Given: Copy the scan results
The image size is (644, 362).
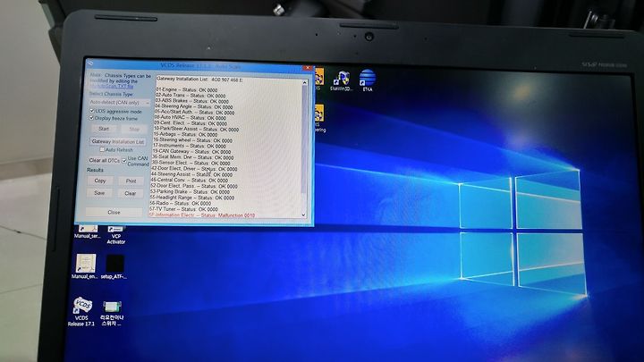Looking at the screenshot, I should [100, 181].
